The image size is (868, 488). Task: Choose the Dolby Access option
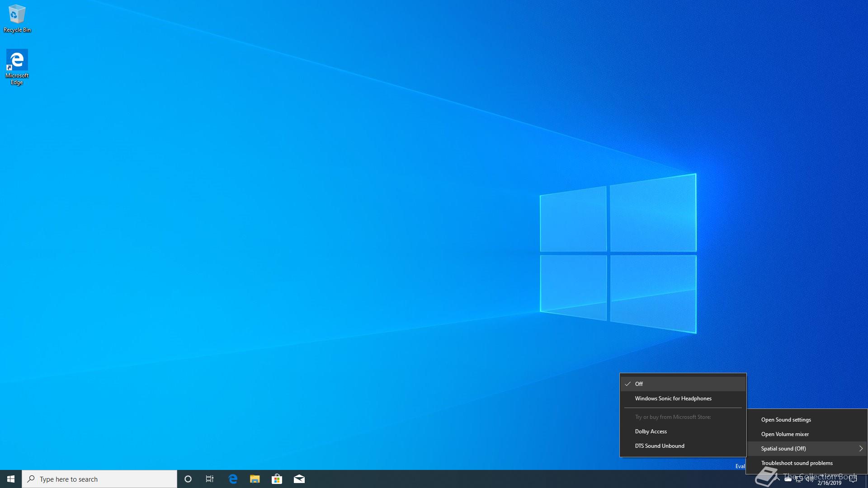click(x=651, y=432)
